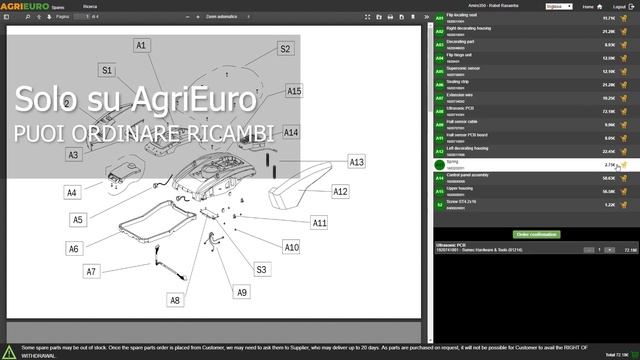This screenshot has width=640, height=360.
Task: Click diagram label A9
Action: [242, 292]
